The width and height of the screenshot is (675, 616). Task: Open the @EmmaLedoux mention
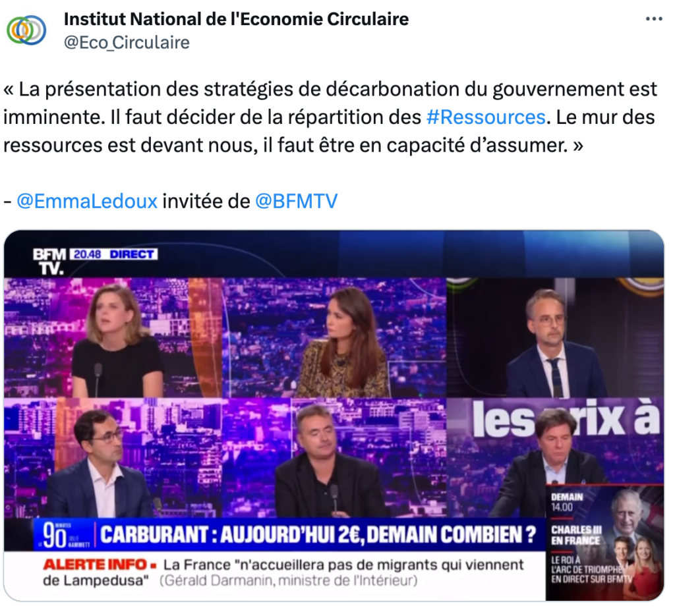(x=87, y=202)
